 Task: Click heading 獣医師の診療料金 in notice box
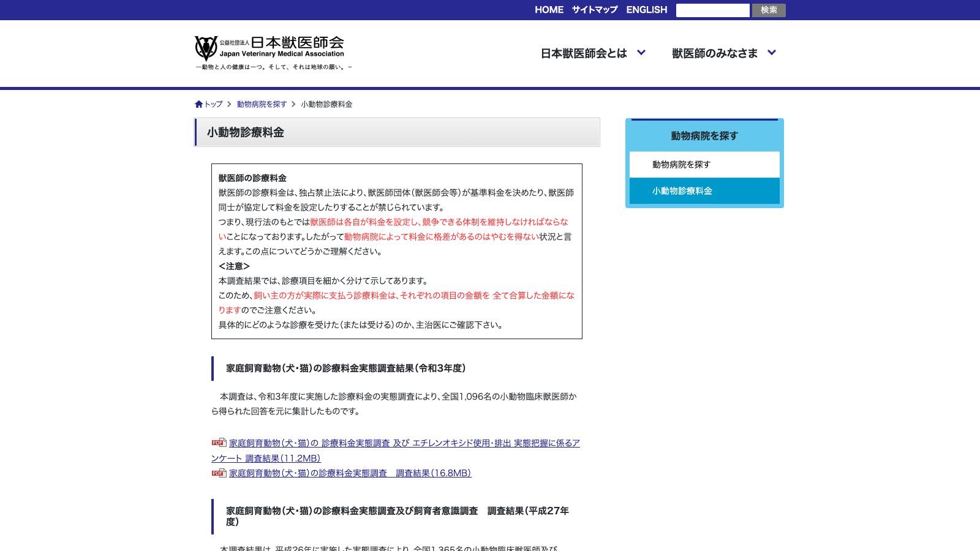pos(252,178)
